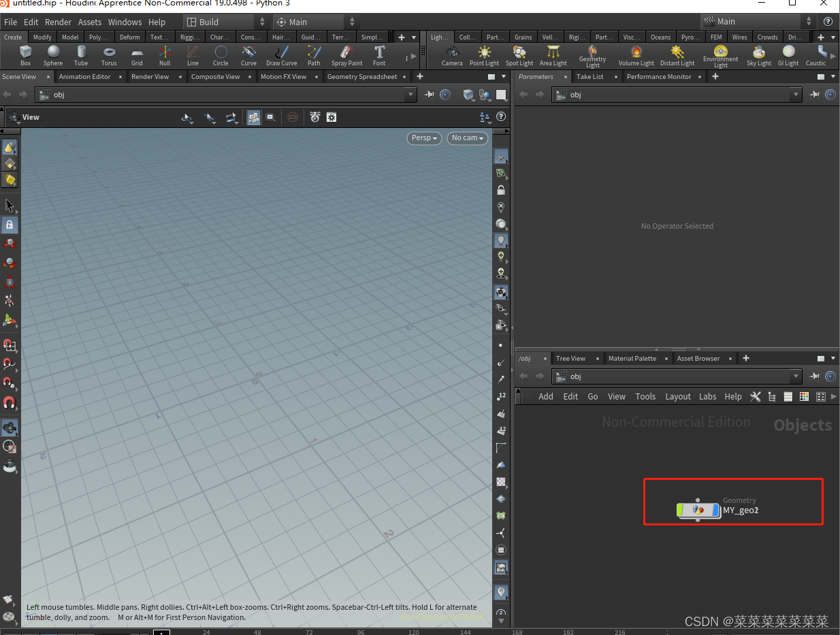Open the network editor color palette icon
The image size is (840, 635).
[x=804, y=397]
